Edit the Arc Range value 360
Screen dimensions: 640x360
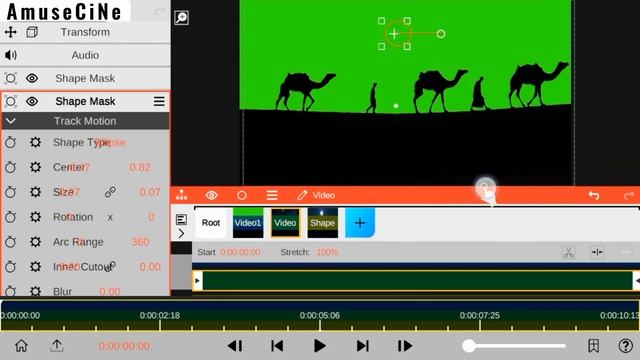tap(140, 242)
